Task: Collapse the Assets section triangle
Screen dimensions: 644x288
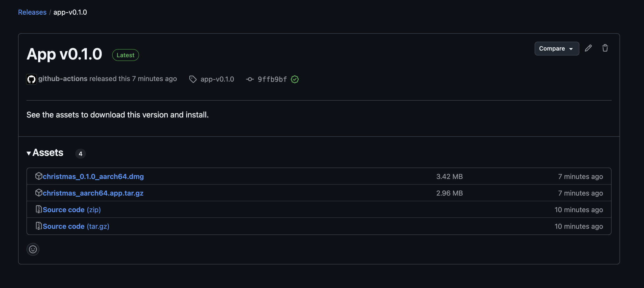Action: point(29,153)
